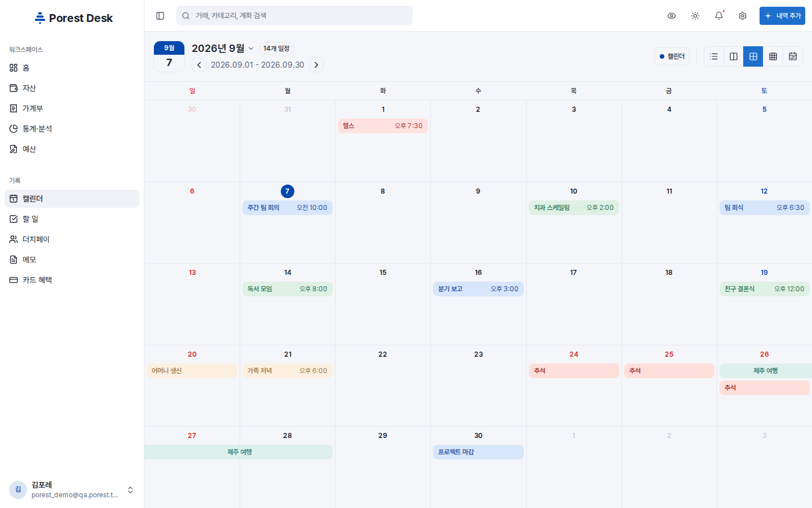Open 자산 in the sidebar

coord(72,88)
